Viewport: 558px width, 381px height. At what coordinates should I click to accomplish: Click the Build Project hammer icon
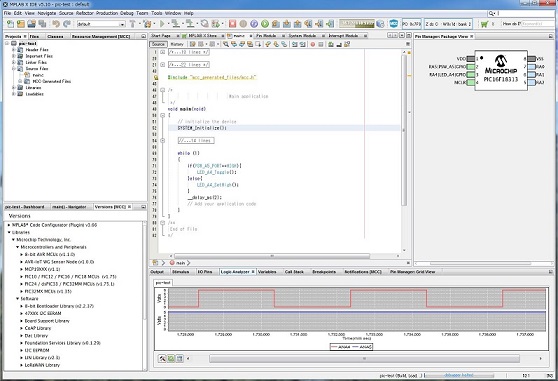[x=132, y=24]
